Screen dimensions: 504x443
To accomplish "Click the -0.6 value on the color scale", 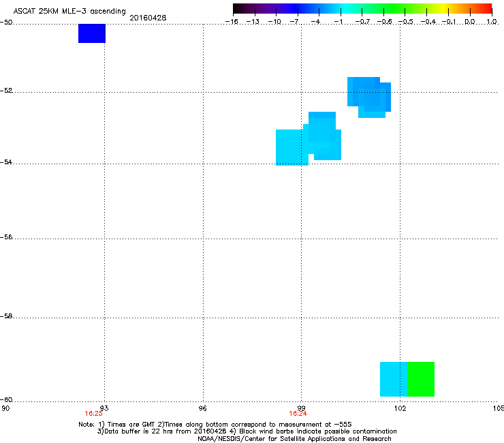I will (384, 22).
